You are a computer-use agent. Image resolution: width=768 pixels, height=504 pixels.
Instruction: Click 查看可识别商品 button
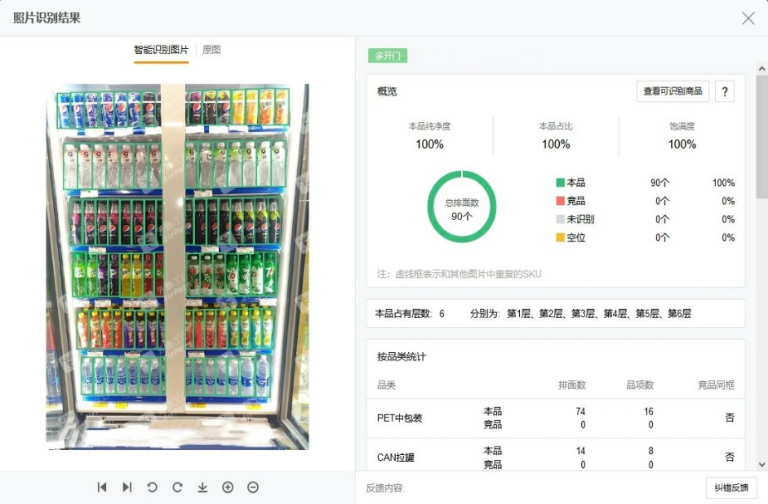672,92
